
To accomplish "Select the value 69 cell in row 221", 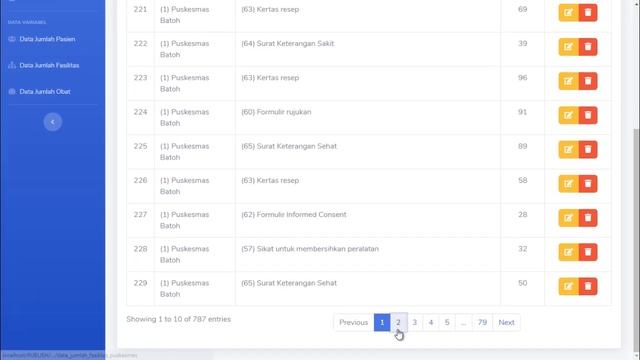I will (x=522, y=15).
